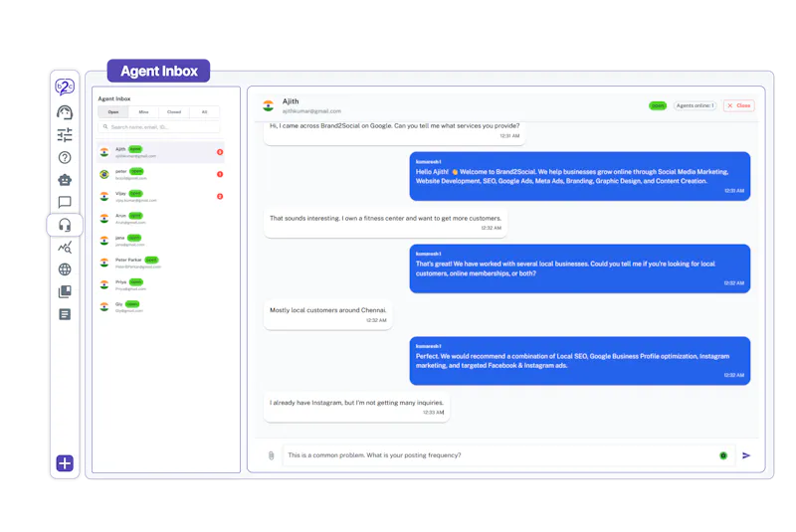Click message about owning a fitness center

385,223
